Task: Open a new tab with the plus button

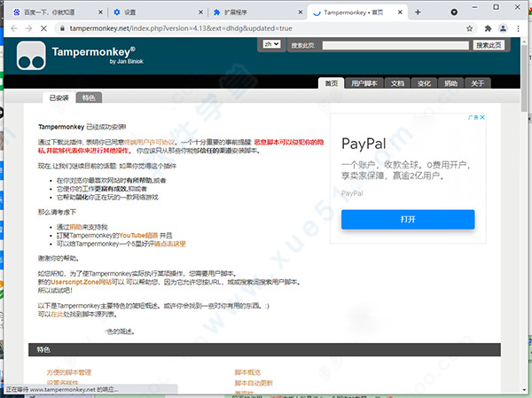Action: tap(418, 12)
